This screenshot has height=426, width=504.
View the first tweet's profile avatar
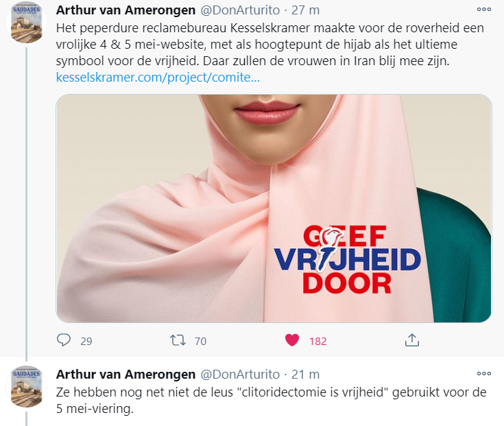[x=26, y=23]
